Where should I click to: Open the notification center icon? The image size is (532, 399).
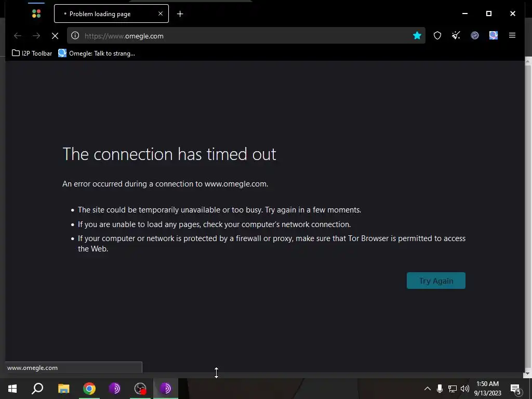(x=515, y=389)
